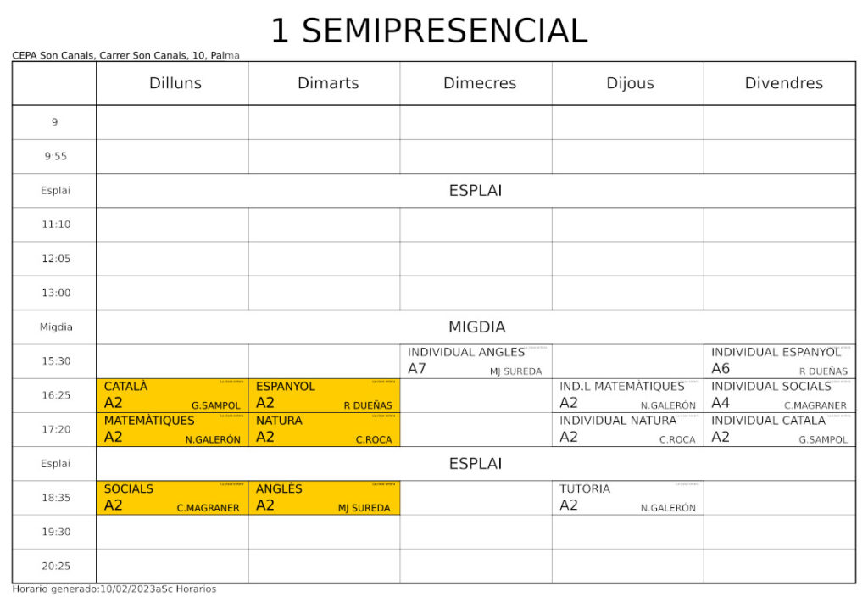Select the ANGLÈS cell by MJ SUREDA
This screenshot has height=614, width=868.
(325, 498)
